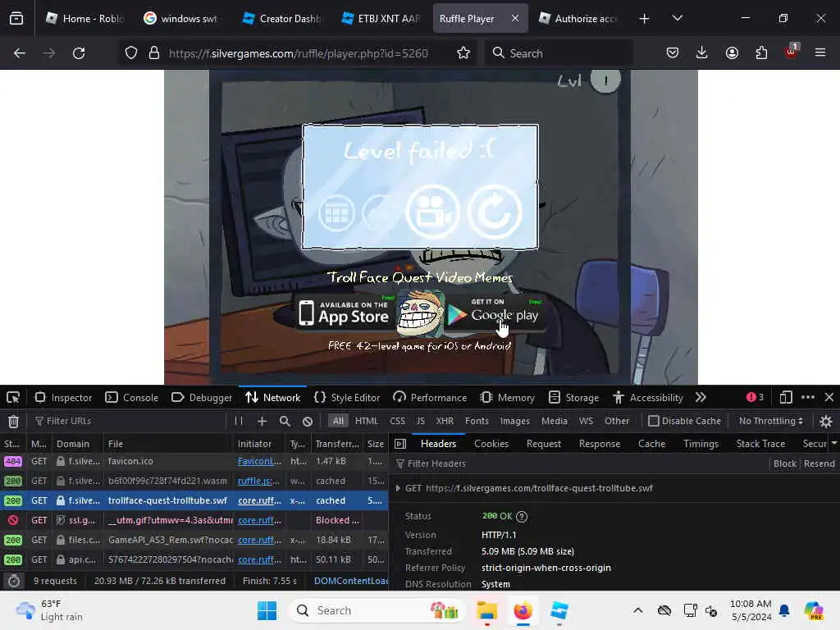Open the No Throttling dropdown

click(770, 421)
